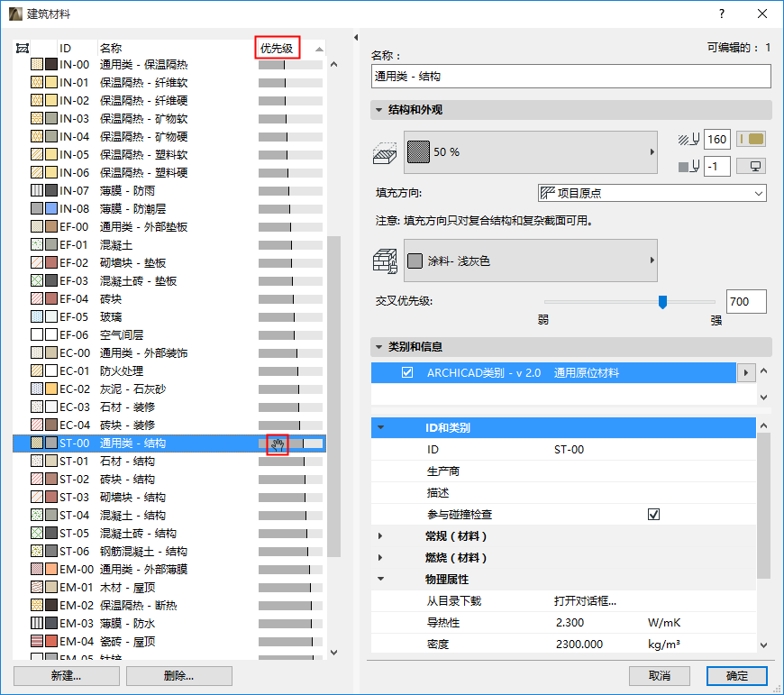Click the material list vertical scrollbar thumb

point(333,396)
